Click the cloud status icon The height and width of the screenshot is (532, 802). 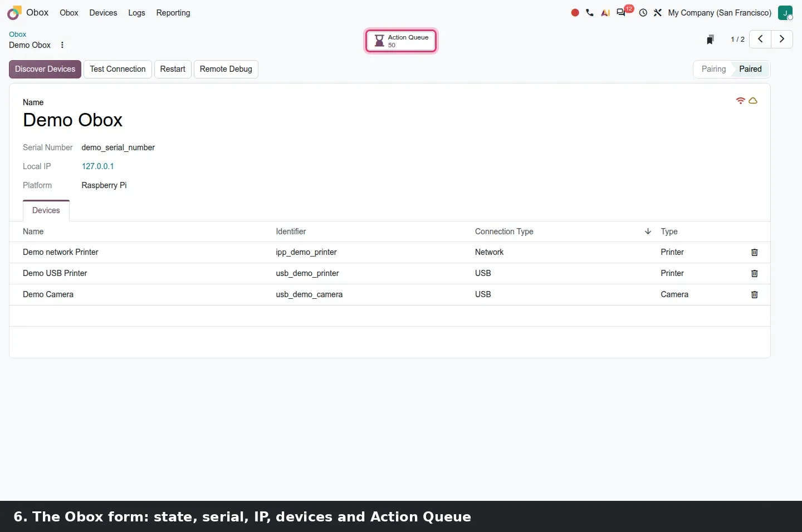[753, 101]
